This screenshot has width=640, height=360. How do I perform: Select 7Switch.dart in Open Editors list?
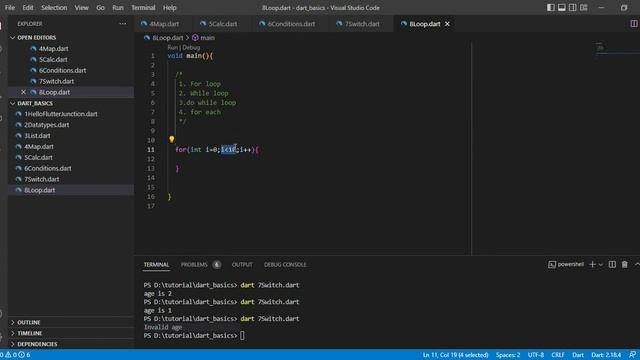tap(71, 81)
